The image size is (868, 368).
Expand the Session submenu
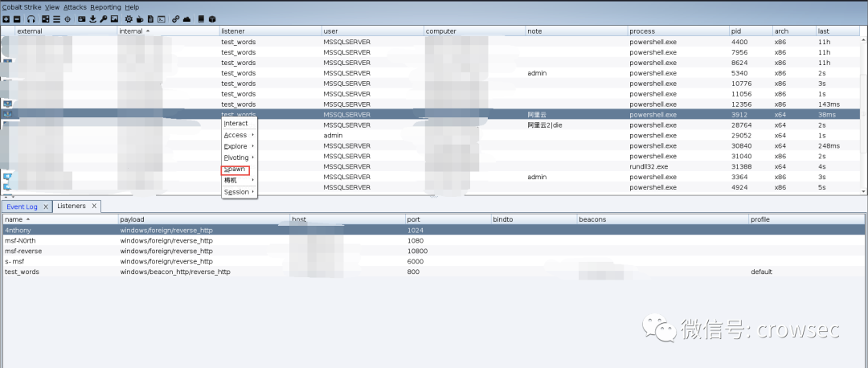pos(240,192)
